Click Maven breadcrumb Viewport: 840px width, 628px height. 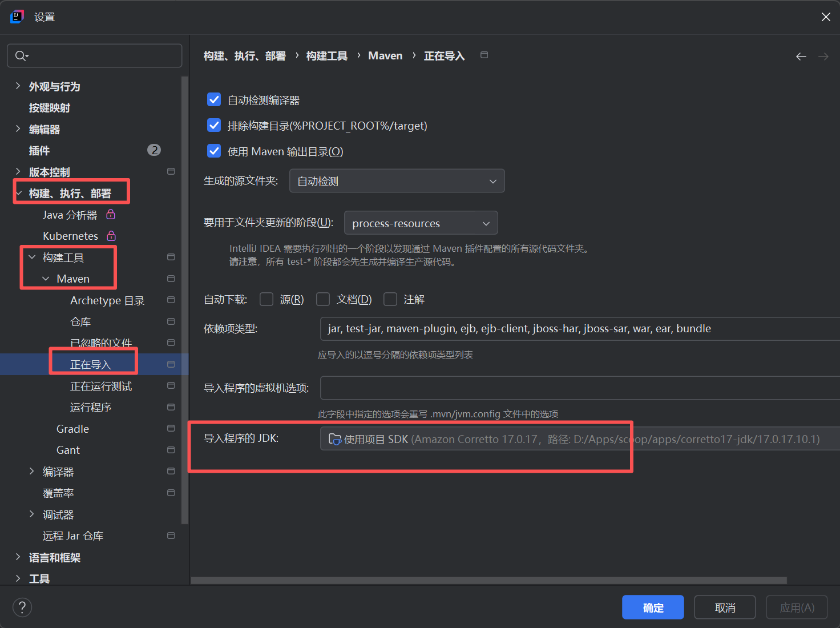[385, 56]
